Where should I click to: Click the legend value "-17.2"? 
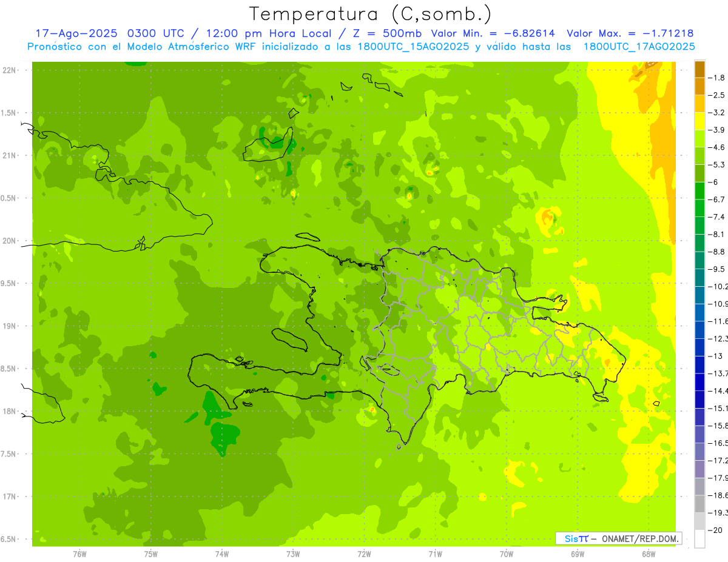[718, 460]
